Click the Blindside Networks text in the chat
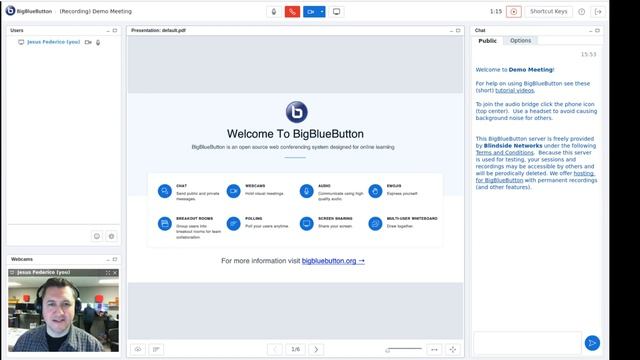 click(x=513, y=146)
